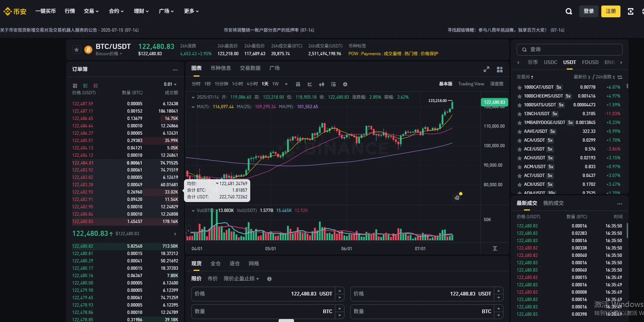Toggle BTC/USDT favorite star
This screenshot has height=322, width=644.
[77, 50]
